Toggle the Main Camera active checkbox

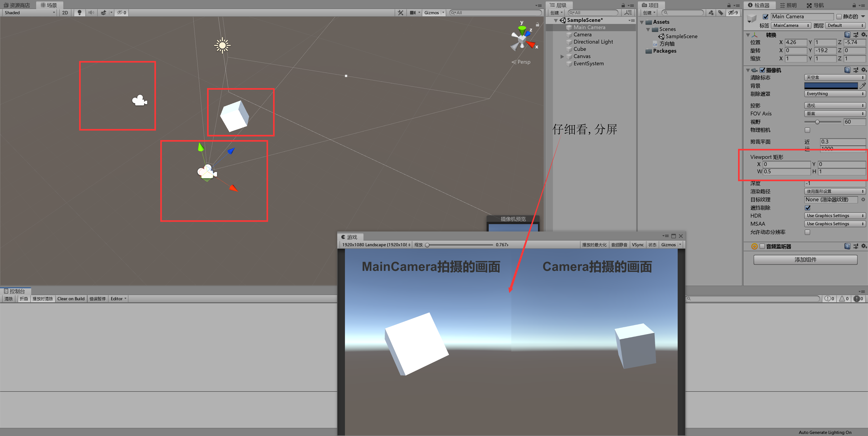(x=766, y=16)
